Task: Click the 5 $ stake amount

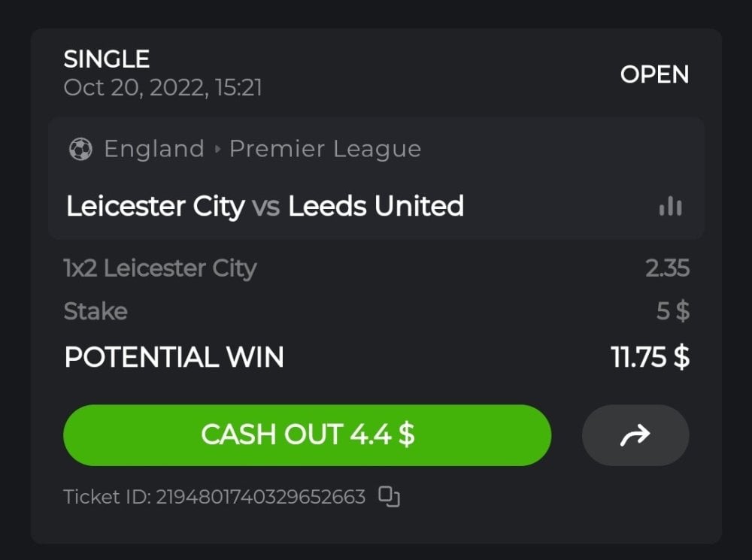Action: coord(672,311)
